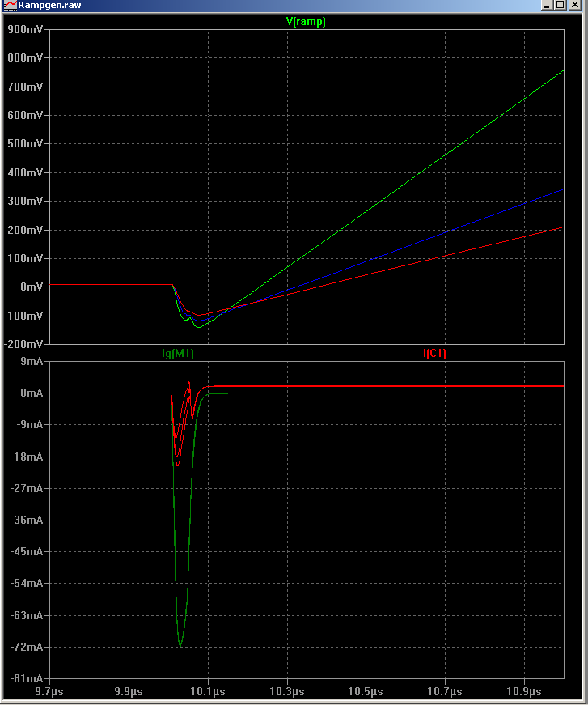The height and width of the screenshot is (705, 588).
Task: Click the -45mA axis label
Action: point(27,552)
